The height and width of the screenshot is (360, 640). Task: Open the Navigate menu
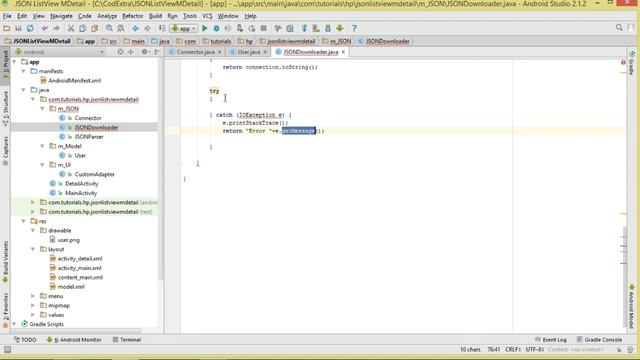pos(61,16)
